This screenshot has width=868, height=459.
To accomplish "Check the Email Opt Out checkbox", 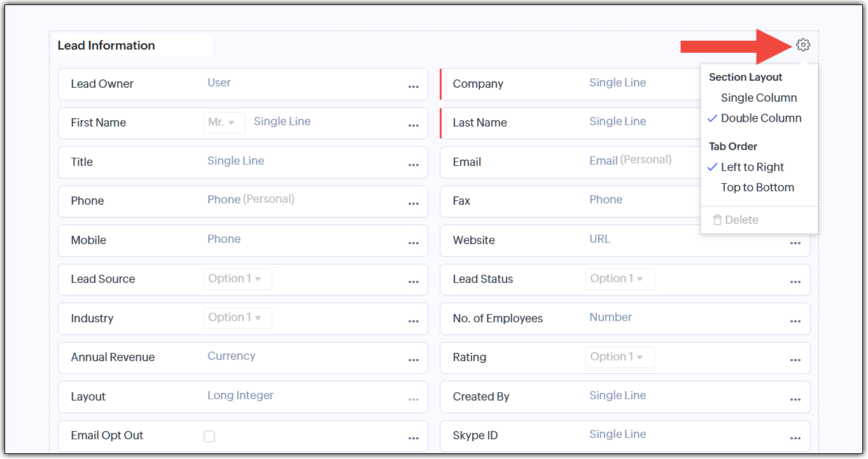I will click(209, 436).
